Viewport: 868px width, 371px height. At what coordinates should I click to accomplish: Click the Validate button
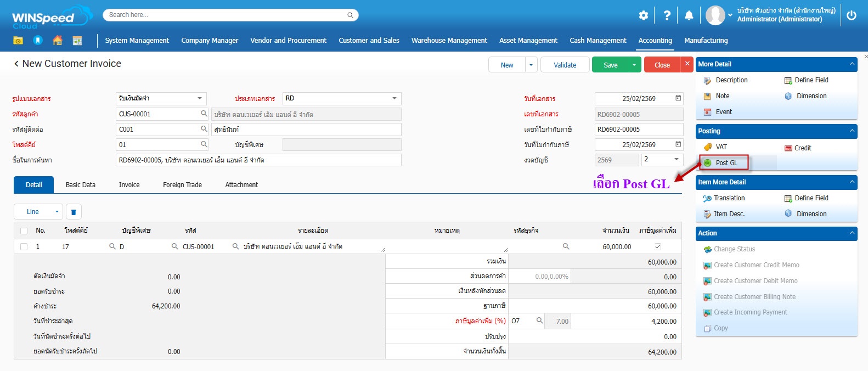coord(565,65)
